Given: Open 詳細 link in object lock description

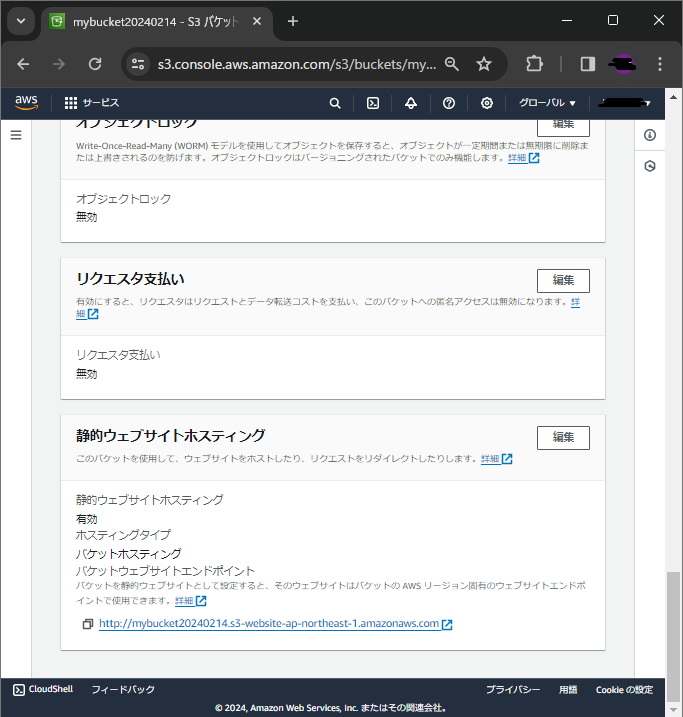Looking at the screenshot, I should (x=523, y=158).
